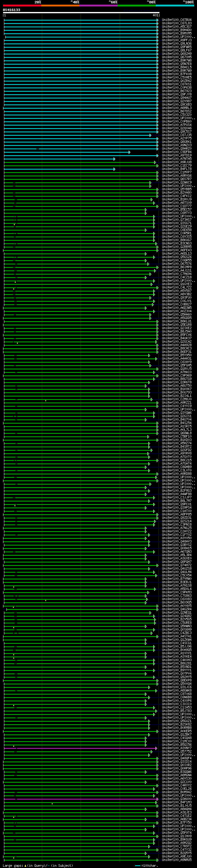Choose the UniRef100_C5XHE5 row label

pyautogui.click(x=176, y=77)
